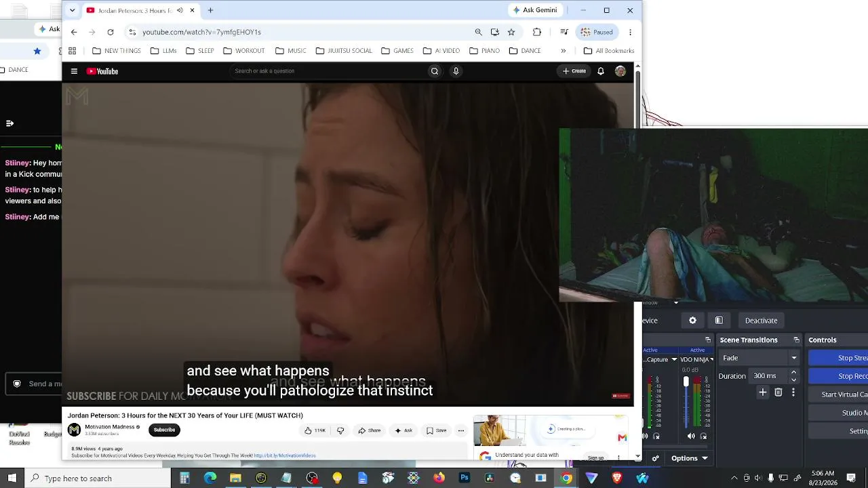Open the Chrome apps grid shortcut
The height and width of the screenshot is (488, 868).
pos(72,51)
